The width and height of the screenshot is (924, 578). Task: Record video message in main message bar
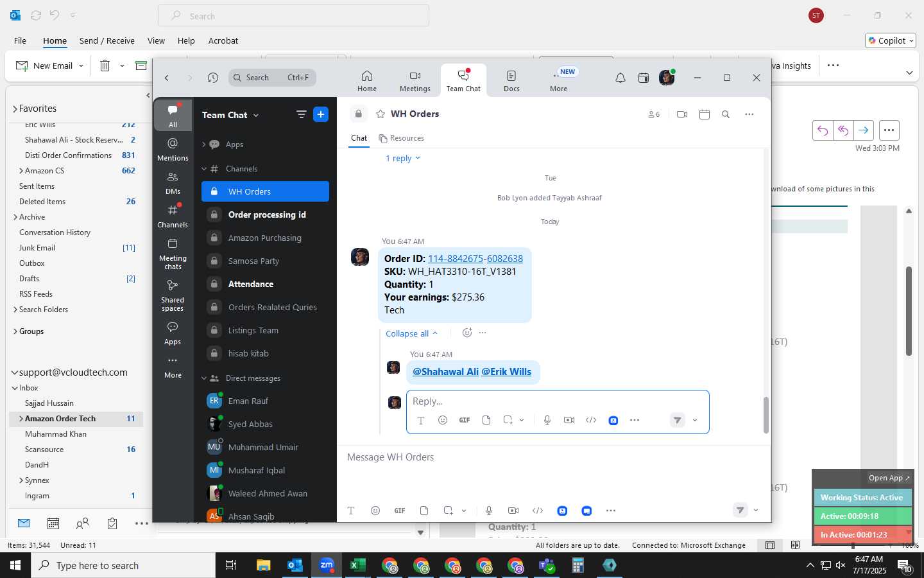[x=513, y=511]
